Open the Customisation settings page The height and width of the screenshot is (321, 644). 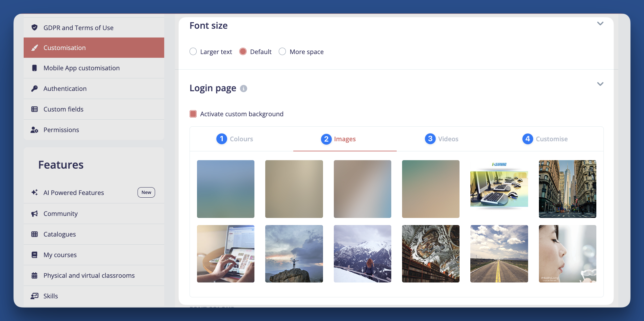(x=94, y=48)
